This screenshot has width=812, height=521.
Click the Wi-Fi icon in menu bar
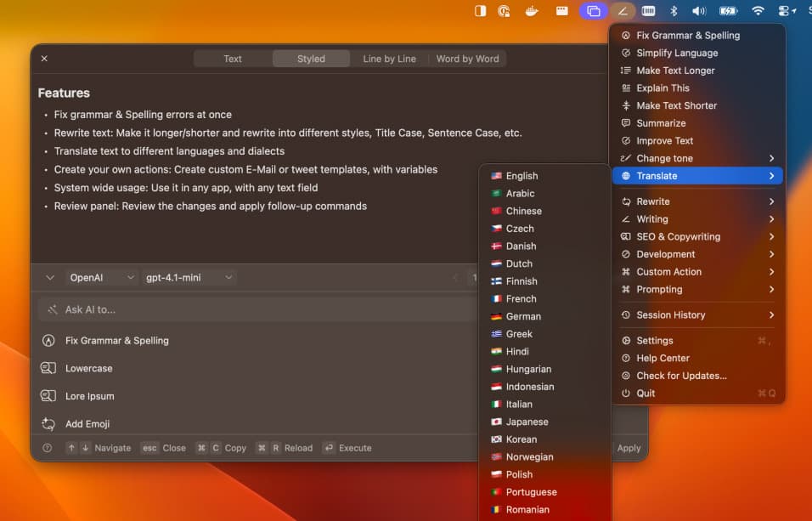click(758, 11)
